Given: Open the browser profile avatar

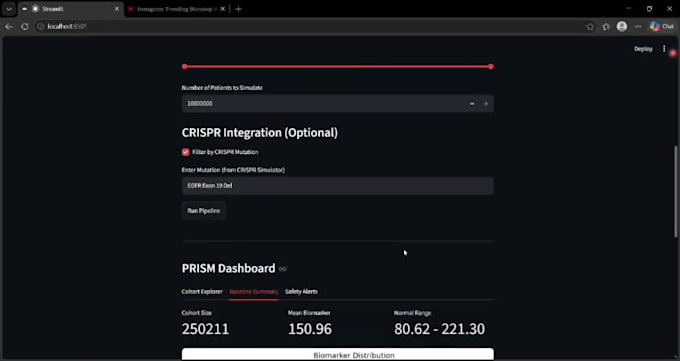Looking at the screenshot, I should 622,26.
